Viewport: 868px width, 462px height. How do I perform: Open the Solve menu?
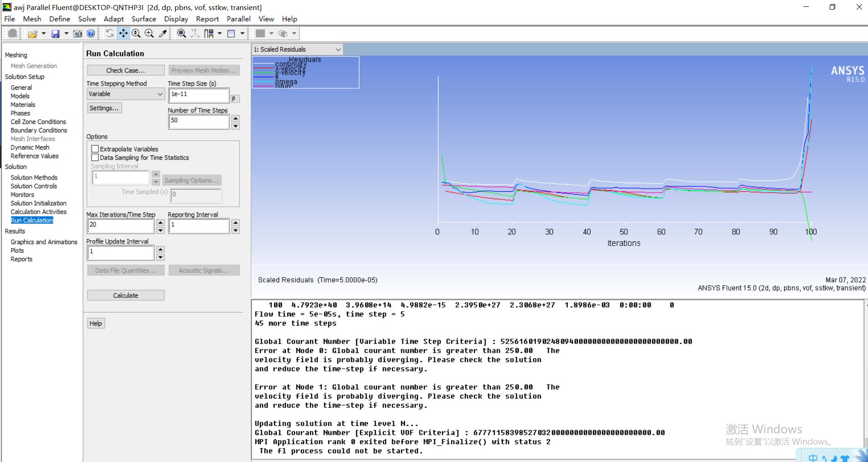pos(87,19)
